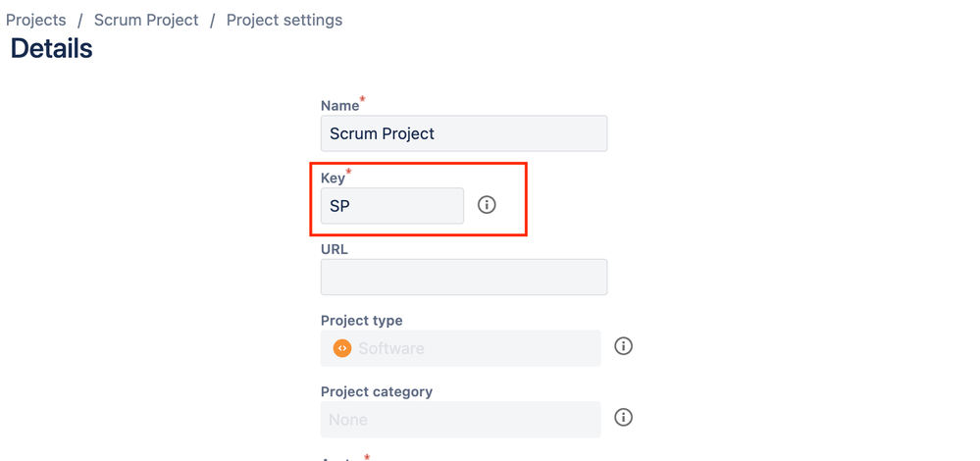Click the Project category label
The width and height of the screenshot is (980, 461).
click(x=376, y=391)
